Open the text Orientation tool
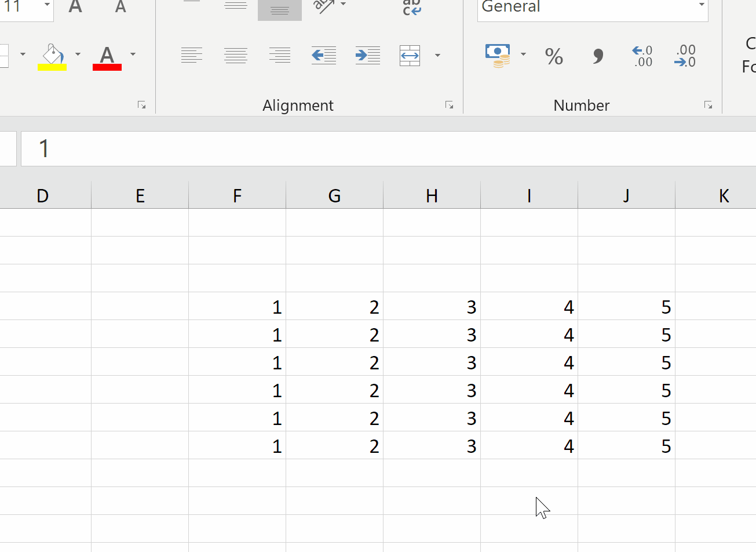The image size is (756, 552). pos(323,7)
